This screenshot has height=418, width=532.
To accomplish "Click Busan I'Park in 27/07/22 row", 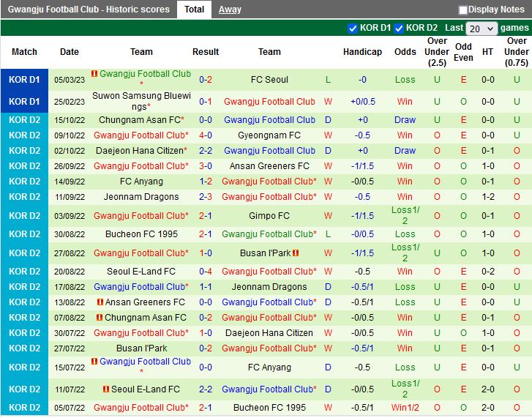I will [x=141, y=348].
